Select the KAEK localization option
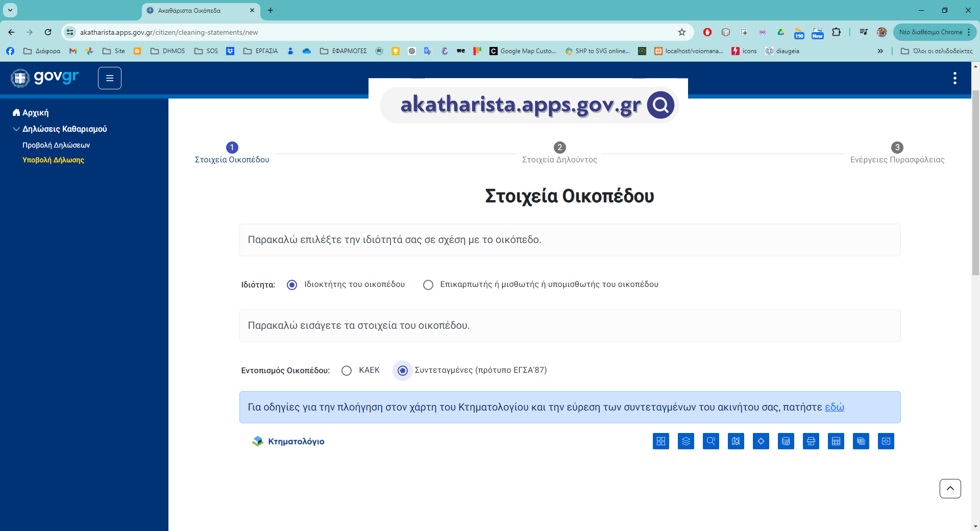The width and height of the screenshot is (980, 531). tap(347, 371)
